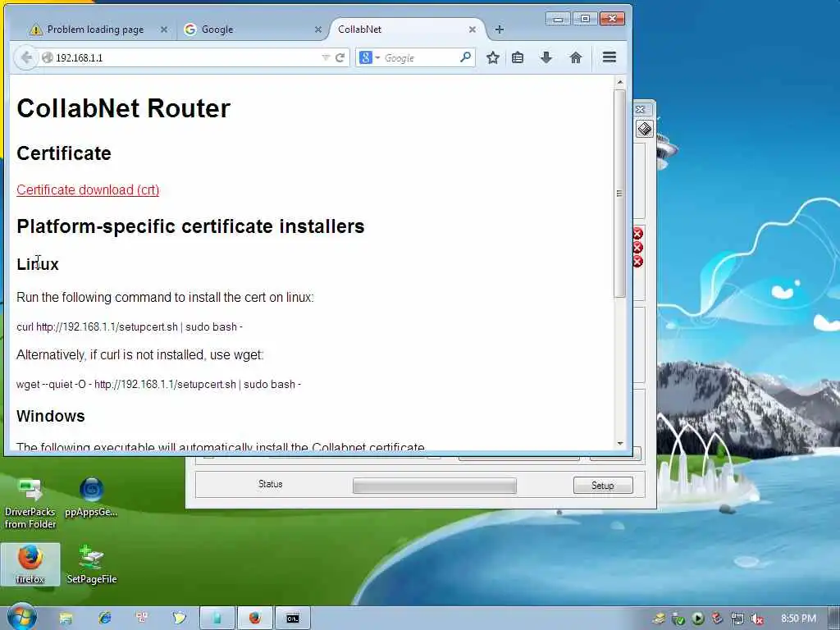Close the Problem loading page tab
This screenshot has width=840, height=630.
point(164,30)
